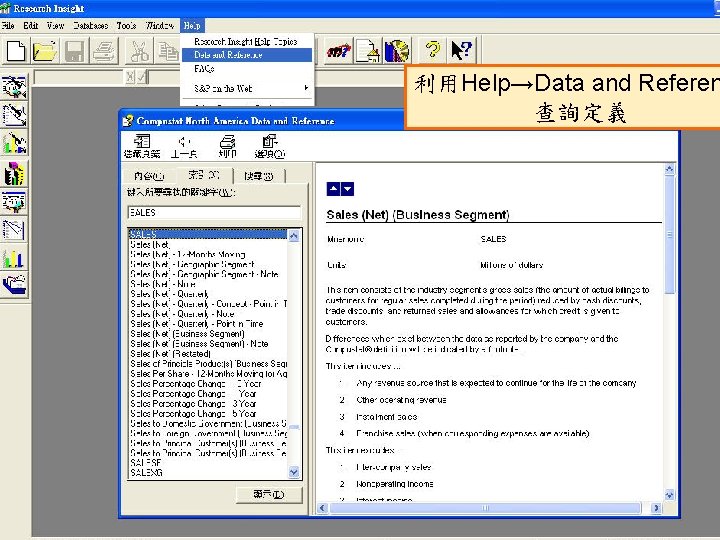The height and width of the screenshot is (540, 720).
Task: Click the Display button below index list
Action: click(269, 495)
